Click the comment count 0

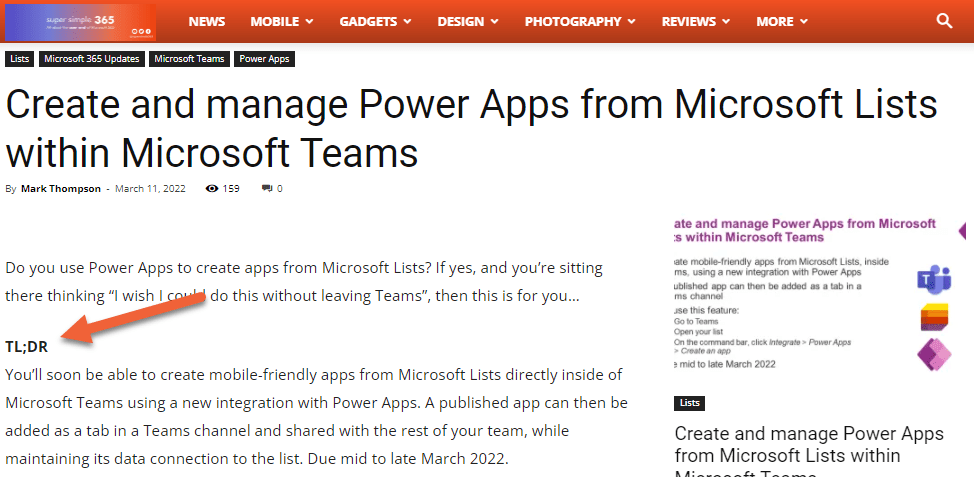tap(280, 189)
